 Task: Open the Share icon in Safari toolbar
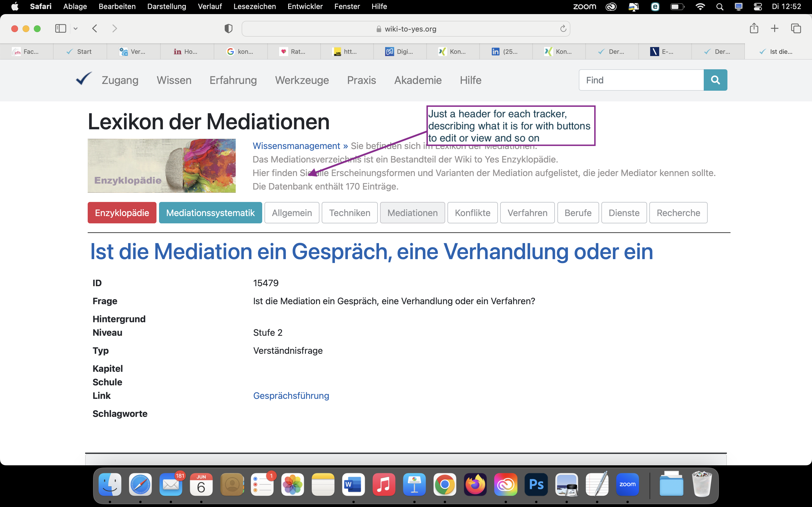[754, 28]
